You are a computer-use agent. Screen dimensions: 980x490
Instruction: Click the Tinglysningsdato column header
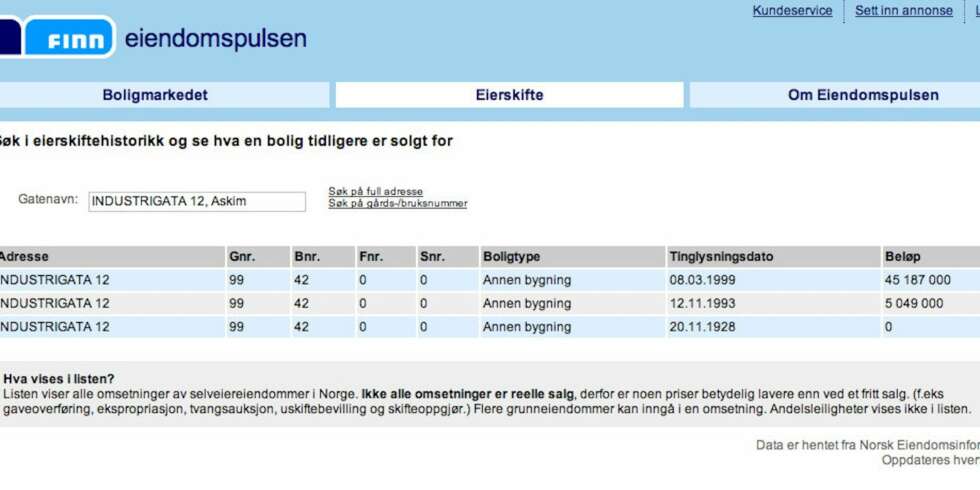[721, 257]
